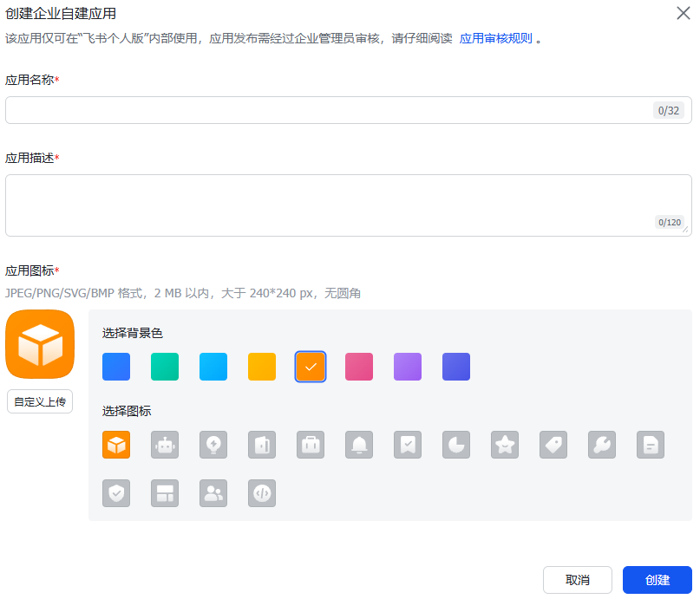Select the document page icon

pos(651,445)
